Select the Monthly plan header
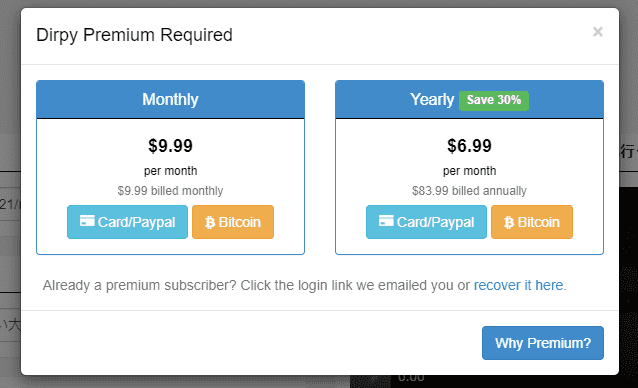The height and width of the screenshot is (388, 638). tap(170, 100)
